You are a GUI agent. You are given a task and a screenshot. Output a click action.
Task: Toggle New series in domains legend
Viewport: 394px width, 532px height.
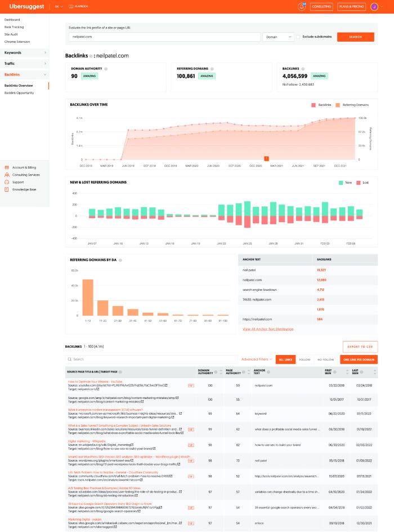[345, 183]
